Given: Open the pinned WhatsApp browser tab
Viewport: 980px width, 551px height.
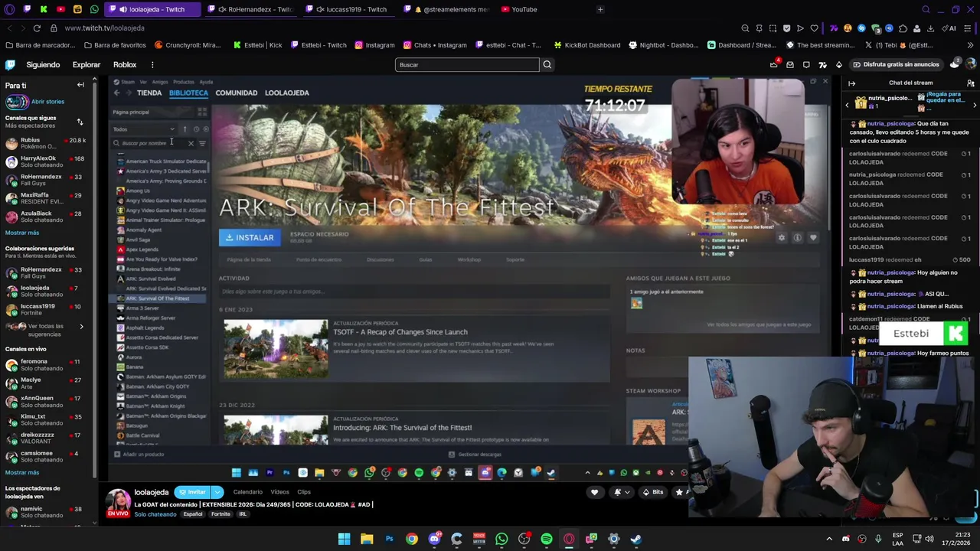Looking at the screenshot, I should (94, 9).
